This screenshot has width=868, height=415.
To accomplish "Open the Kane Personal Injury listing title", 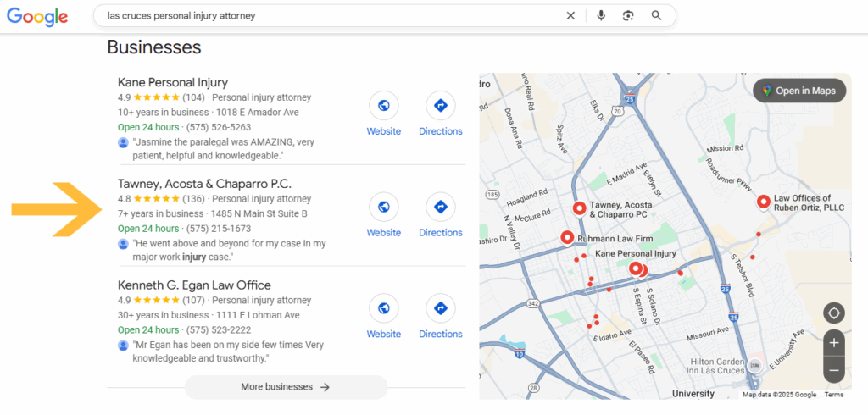I will (173, 82).
